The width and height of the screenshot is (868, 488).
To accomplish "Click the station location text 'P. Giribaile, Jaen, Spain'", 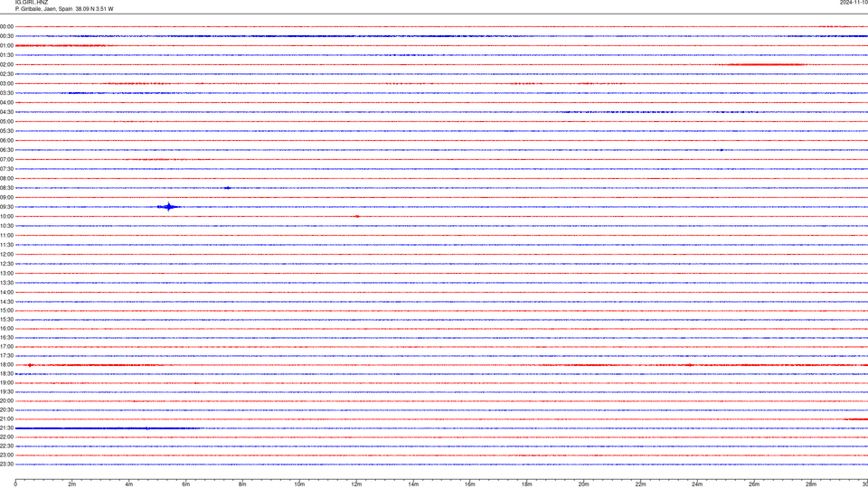I will 43,9.
